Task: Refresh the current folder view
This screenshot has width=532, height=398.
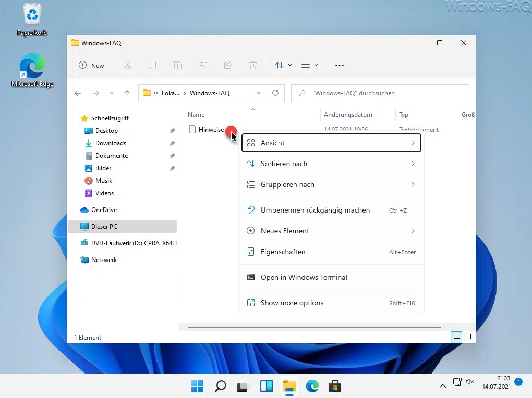Action: [x=275, y=93]
